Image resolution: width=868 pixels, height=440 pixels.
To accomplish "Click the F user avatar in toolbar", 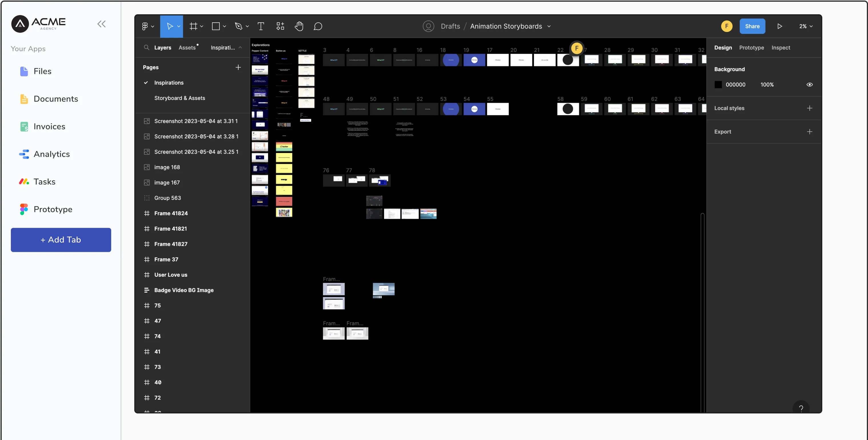I will coord(727,26).
